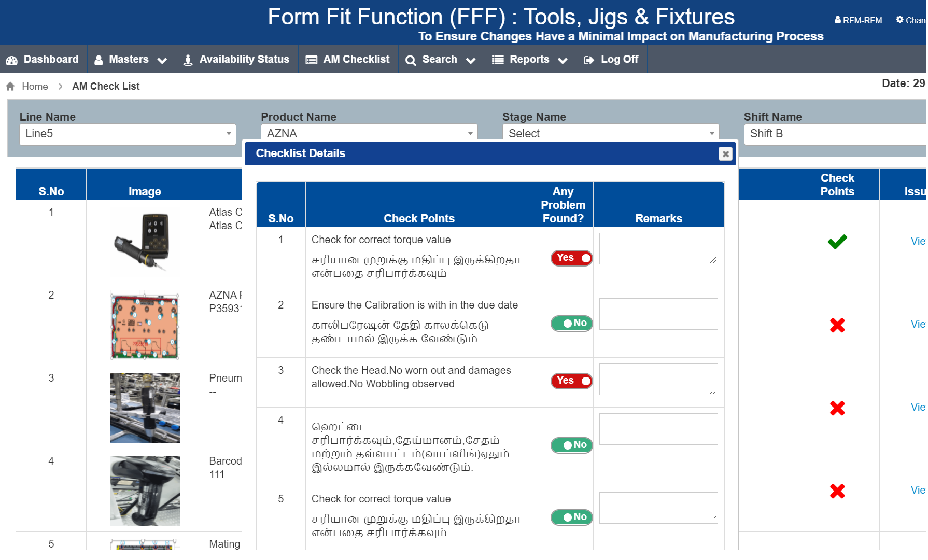Image resolution: width=928 pixels, height=560 pixels.
Task: Click RFM-RFM user name in header
Action: coord(862,20)
